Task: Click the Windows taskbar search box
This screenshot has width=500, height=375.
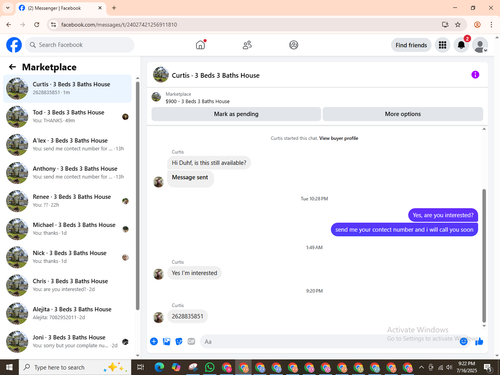Action: coord(75,367)
